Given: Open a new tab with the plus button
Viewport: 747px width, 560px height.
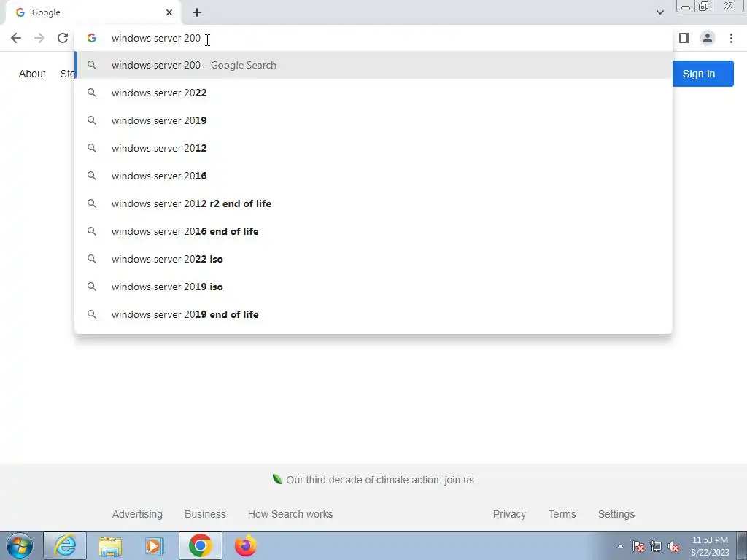Looking at the screenshot, I should [x=197, y=12].
